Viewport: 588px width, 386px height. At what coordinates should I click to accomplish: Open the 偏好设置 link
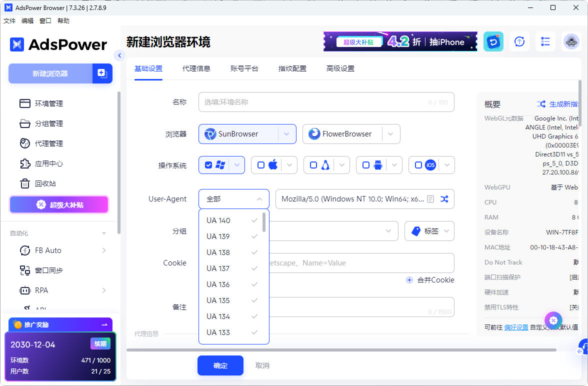point(516,327)
